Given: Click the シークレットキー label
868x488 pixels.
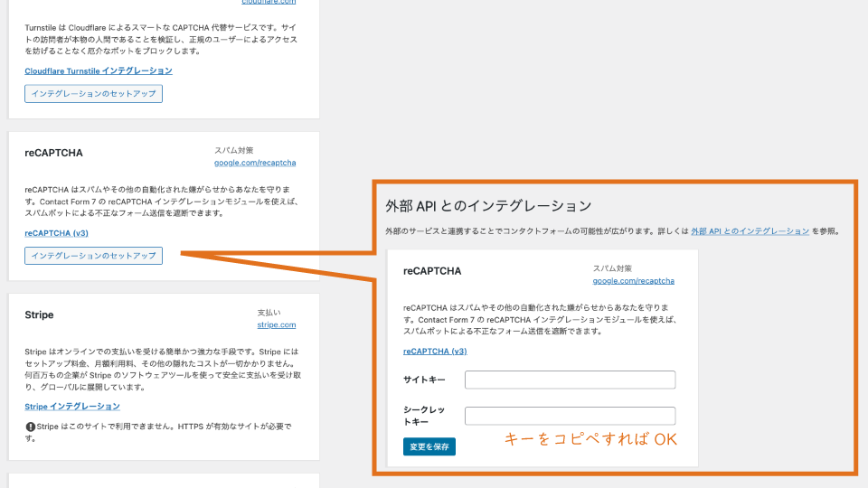Looking at the screenshot, I should (424, 416).
